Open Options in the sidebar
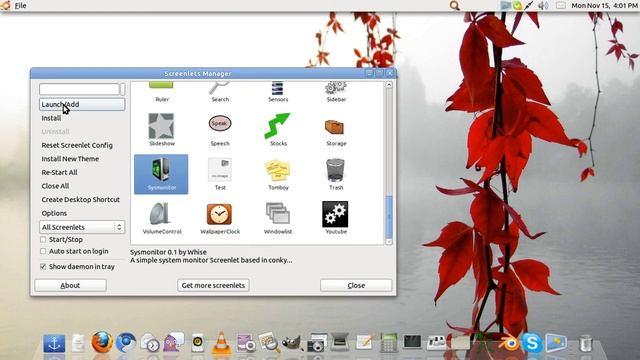 pos(54,213)
